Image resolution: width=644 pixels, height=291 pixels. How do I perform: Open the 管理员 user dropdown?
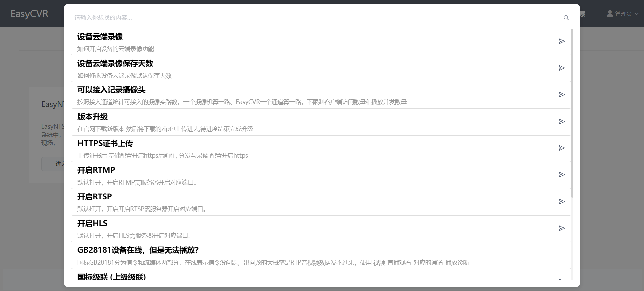coord(623,14)
